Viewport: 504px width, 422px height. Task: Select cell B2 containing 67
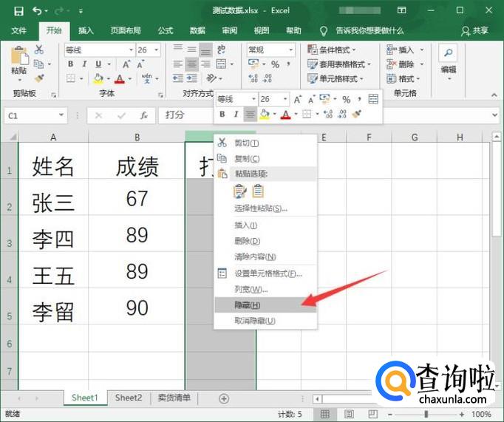click(137, 198)
